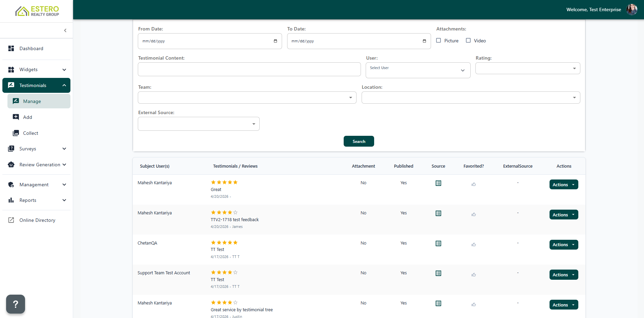Click into the Testimonial Content text field
This screenshot has width=644, height=318.
coord(249,69)
